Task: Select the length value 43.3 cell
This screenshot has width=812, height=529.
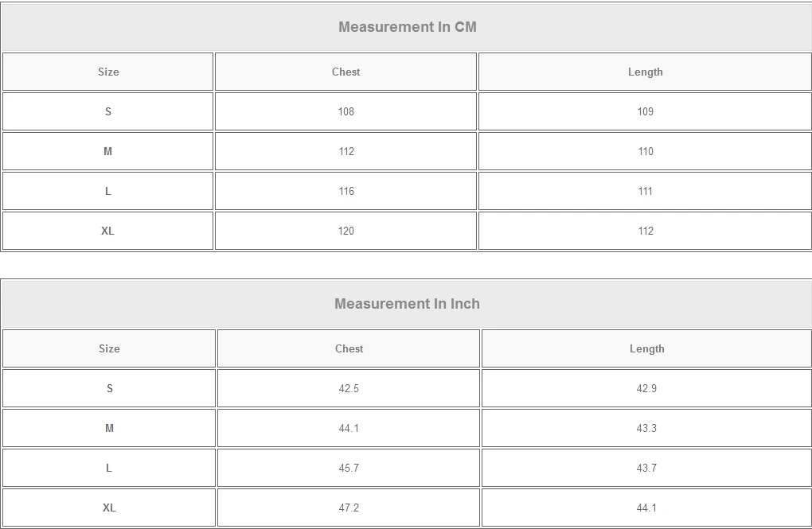Action: [x=646, y=428]
